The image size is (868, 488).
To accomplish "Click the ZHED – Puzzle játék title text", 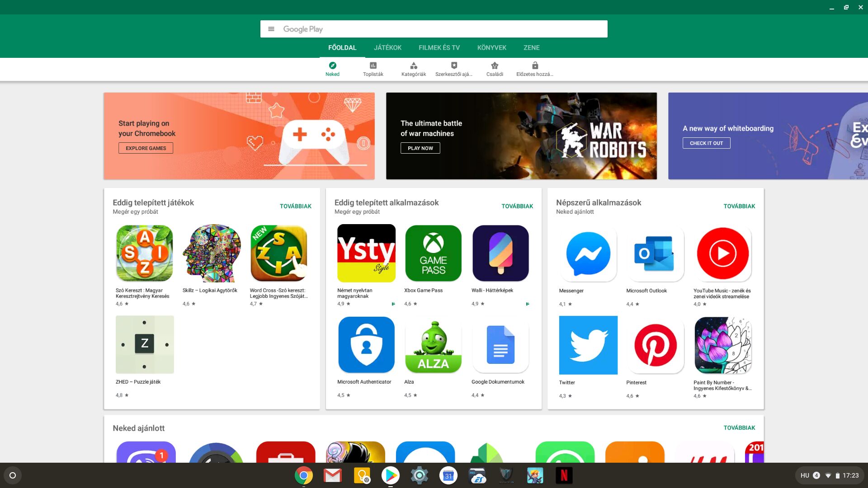I will [x=138, y=382].
